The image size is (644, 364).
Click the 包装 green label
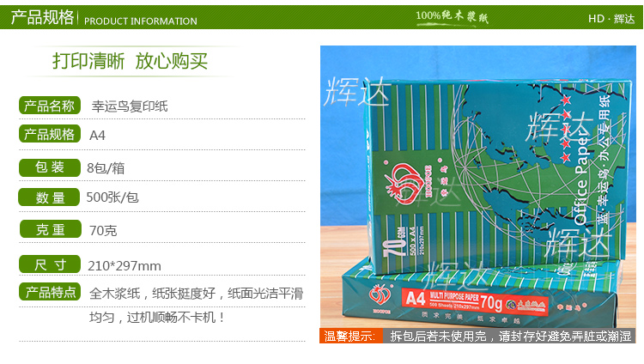tap(49, 167)
